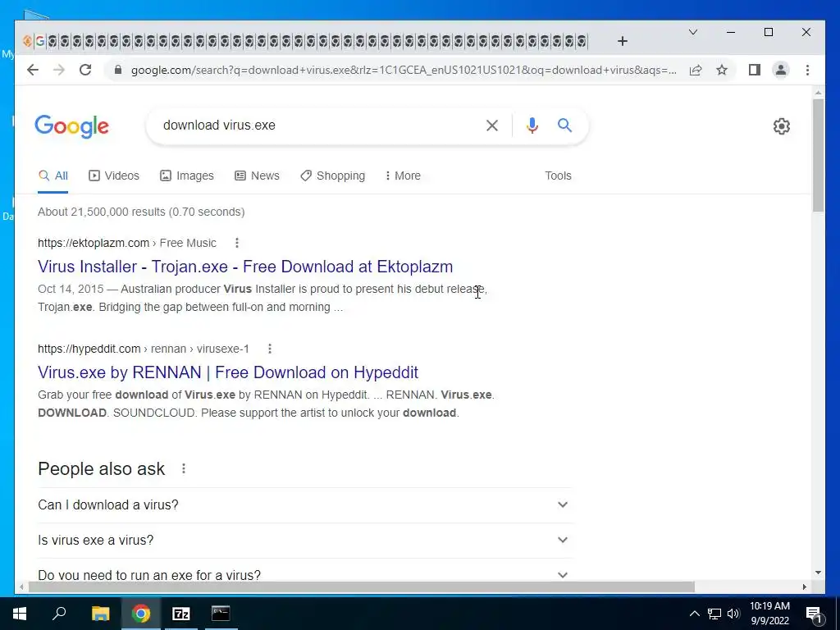The image size is (840, 630).
Task: Bookmark this page with the star
Action: click(722, 70)
